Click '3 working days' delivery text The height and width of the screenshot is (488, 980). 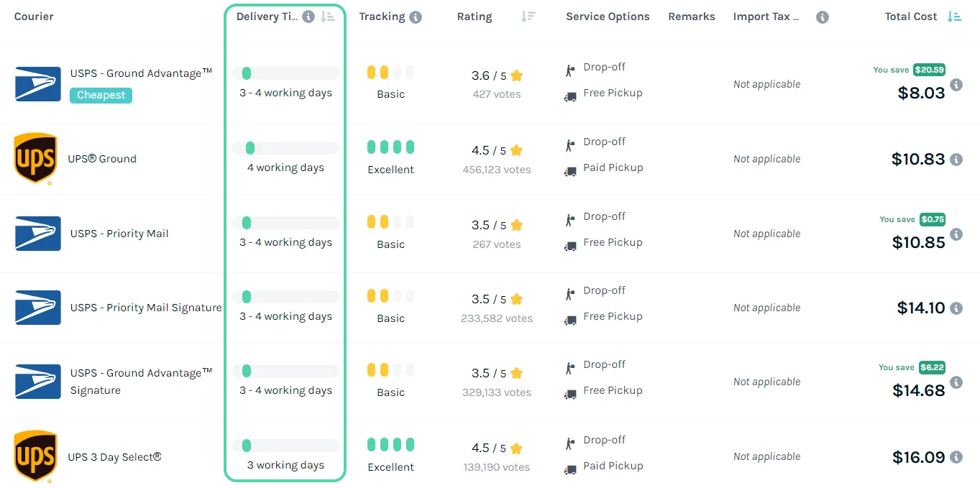pos(285,465)
